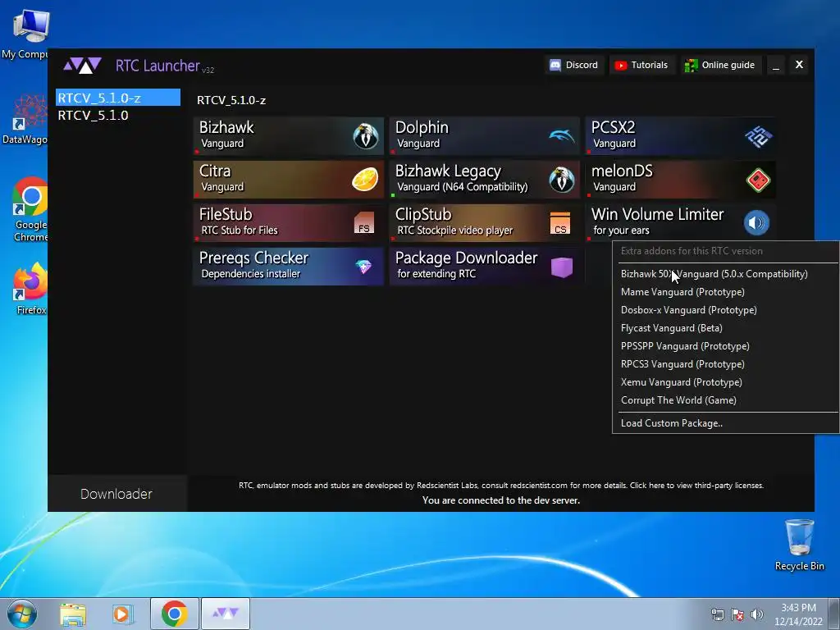
Task: Click the RTC Launcher logo in header
Action: [82, 66]
